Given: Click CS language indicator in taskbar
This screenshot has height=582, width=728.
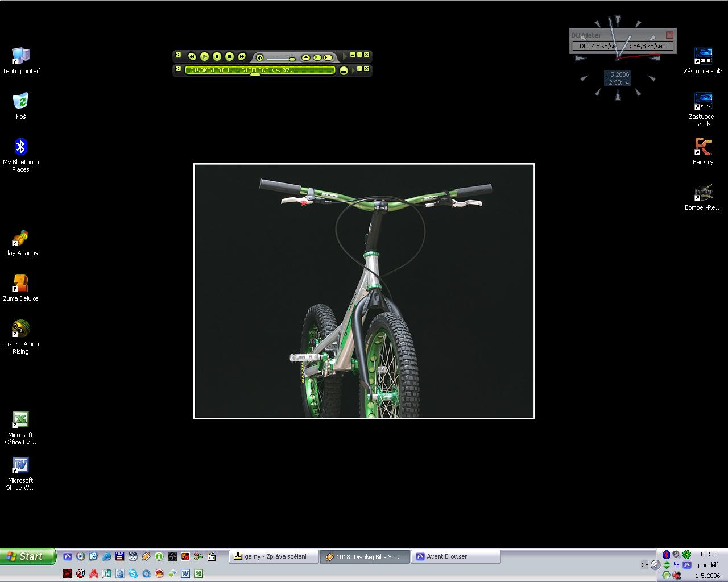Looking at the screenshot, I should point(644,565).
